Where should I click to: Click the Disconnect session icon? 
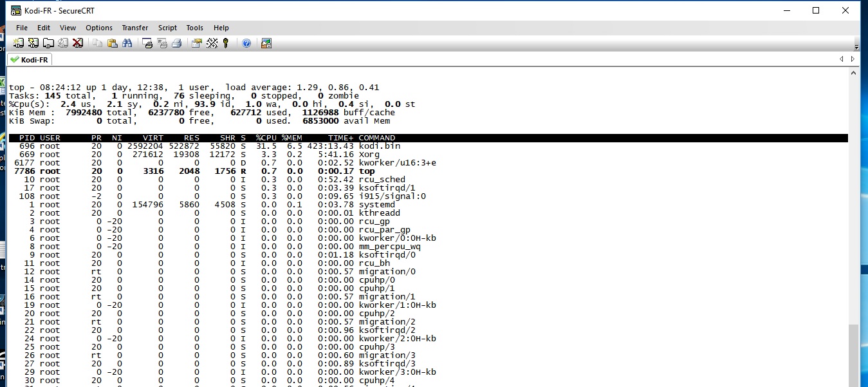[78, 43]
